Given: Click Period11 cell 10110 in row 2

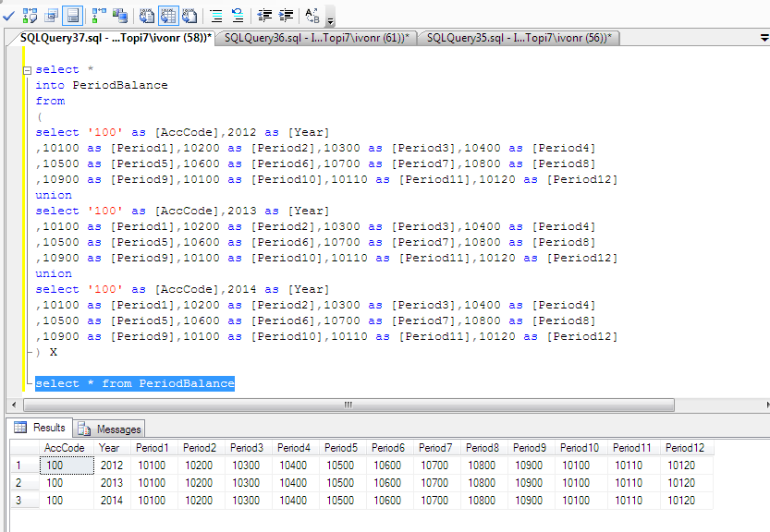Looking at the screenshot, I should 634,483.
